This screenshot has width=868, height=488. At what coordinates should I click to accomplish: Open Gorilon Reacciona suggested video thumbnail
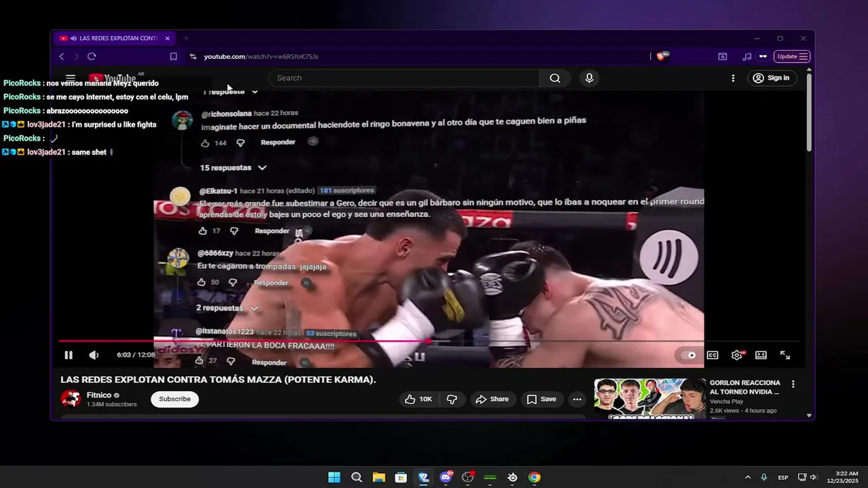pos(650,398)
